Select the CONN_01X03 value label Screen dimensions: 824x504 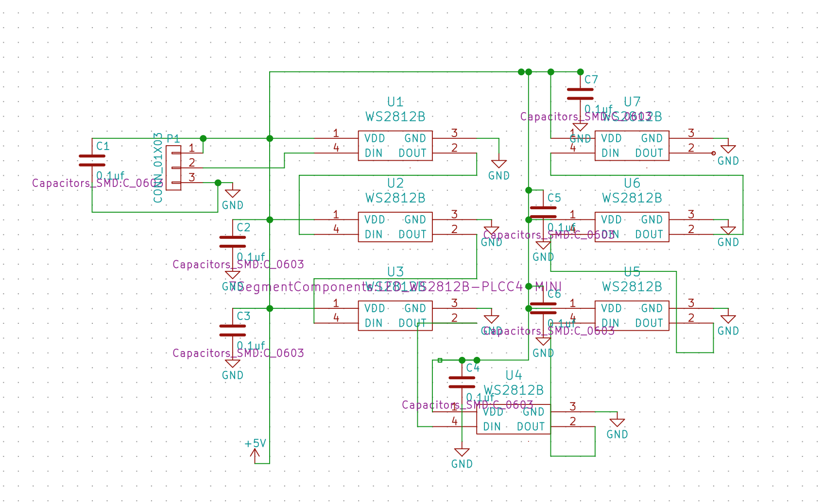[x=158, y=168]
